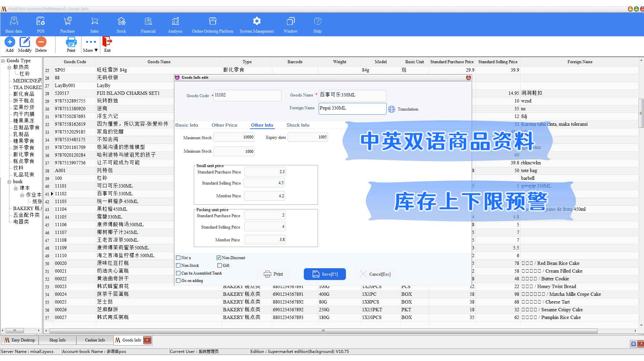
Task: Click the Expiry date field
Action: 308,137
